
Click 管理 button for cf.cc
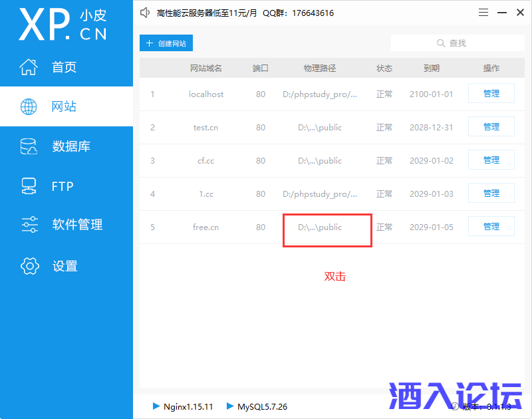(491, 160)
